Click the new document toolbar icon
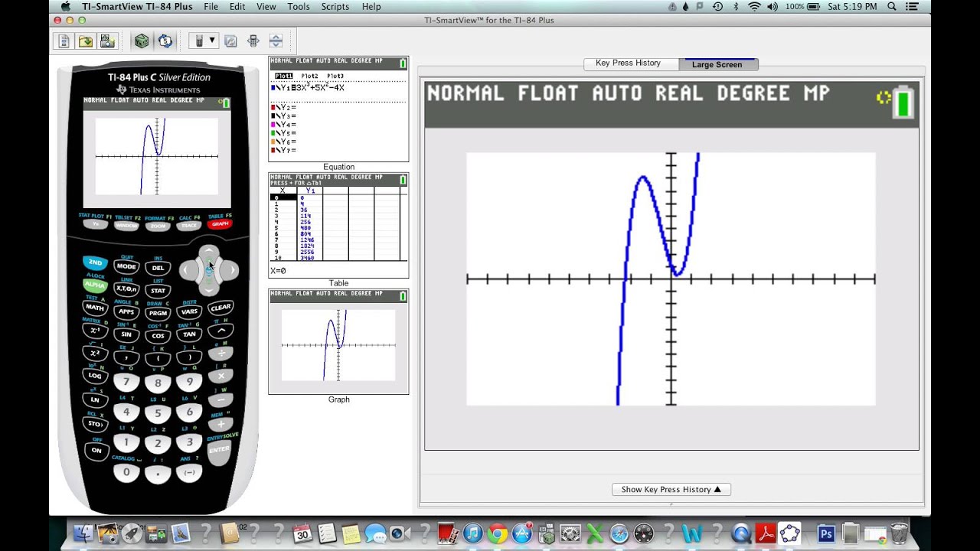This screenshot has width=980, height=551. 64,41
